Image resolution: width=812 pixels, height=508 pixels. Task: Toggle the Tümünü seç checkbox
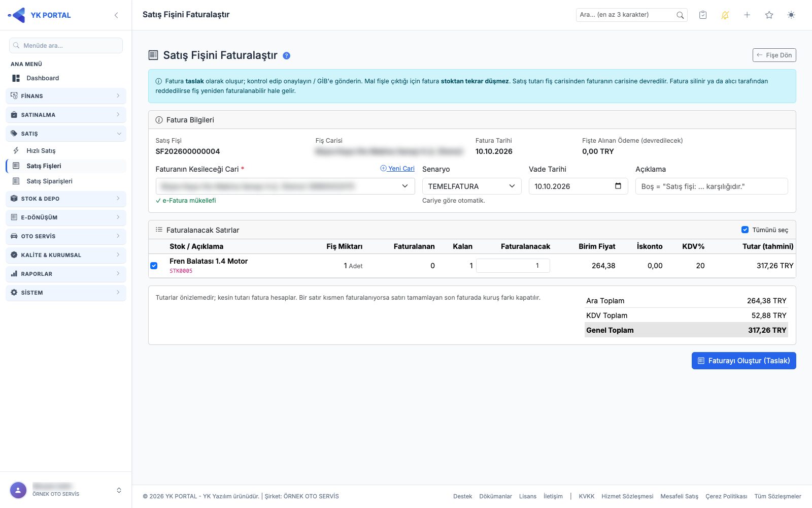point(745,230)
